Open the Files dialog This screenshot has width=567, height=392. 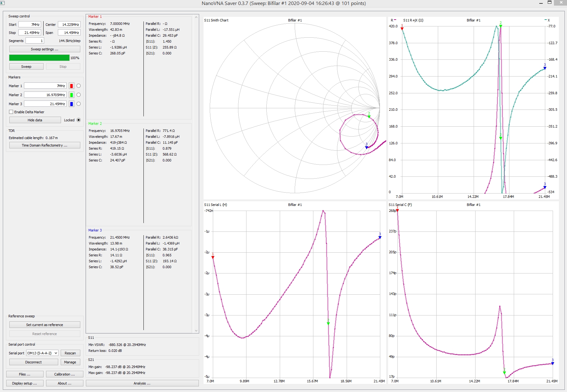(x=25, y=374)
